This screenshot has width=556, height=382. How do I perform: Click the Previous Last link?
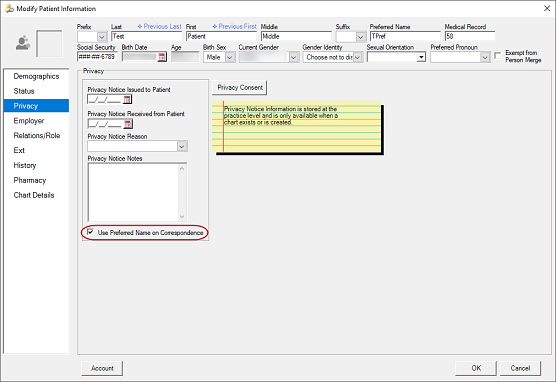pyautogui.click(x=159, y=27)
